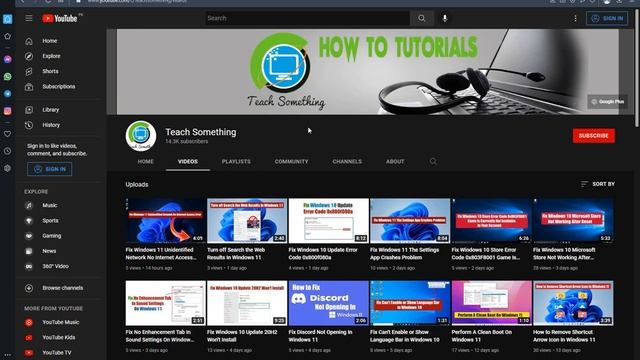This screenshot has height=360, width=640.
Task: Open Fix Windows 11 Unidentified Network video thumbnail
Action: 165,221
